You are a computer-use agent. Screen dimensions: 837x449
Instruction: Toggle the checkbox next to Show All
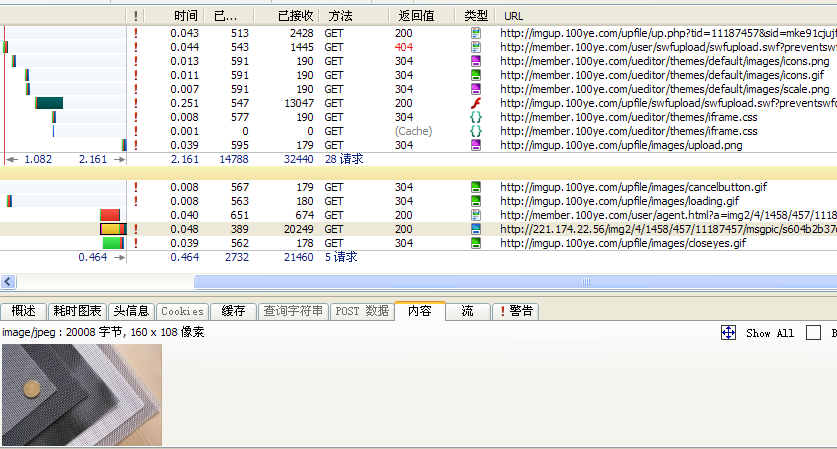(x=813, y=333)
